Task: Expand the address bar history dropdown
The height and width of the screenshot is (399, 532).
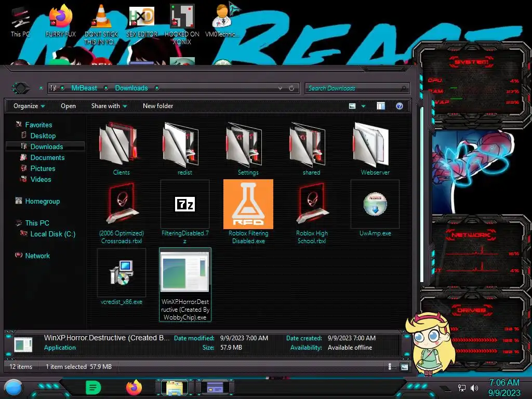Action: click(280, 88)
